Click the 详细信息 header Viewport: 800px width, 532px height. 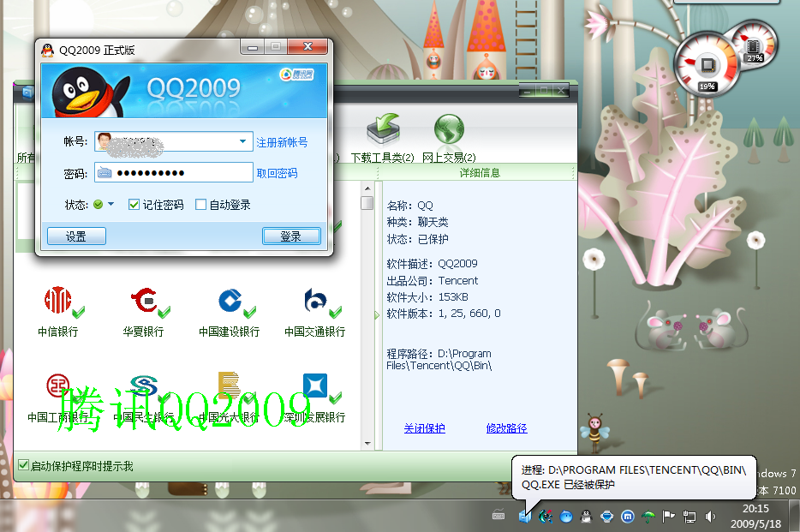pos(480,173)
